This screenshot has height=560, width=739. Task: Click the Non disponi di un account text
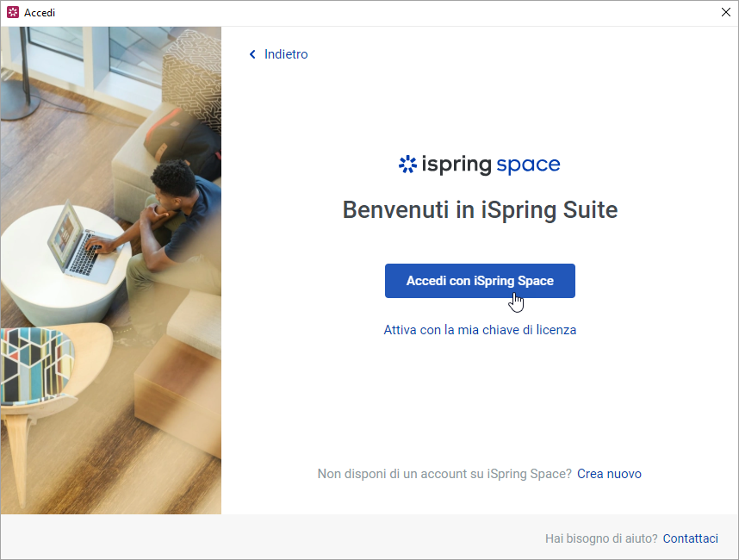tap(444, 474)
